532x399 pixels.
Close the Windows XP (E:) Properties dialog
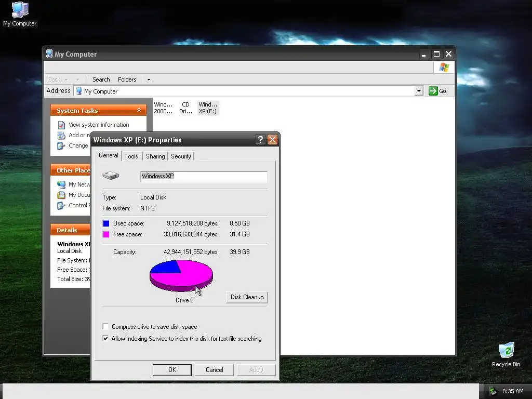click(272, 139)
